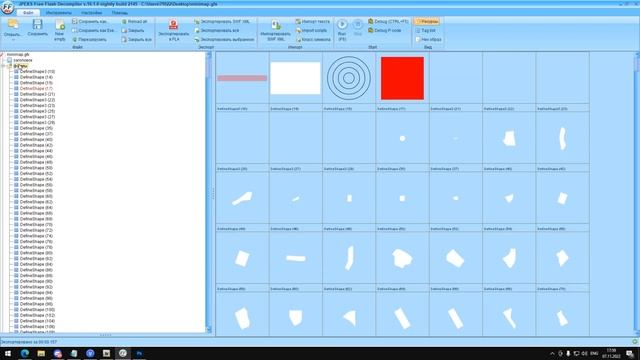Screen dimensions: 640x360
Task: Open Photoshop from the taskbar
Action: point(139,353)
